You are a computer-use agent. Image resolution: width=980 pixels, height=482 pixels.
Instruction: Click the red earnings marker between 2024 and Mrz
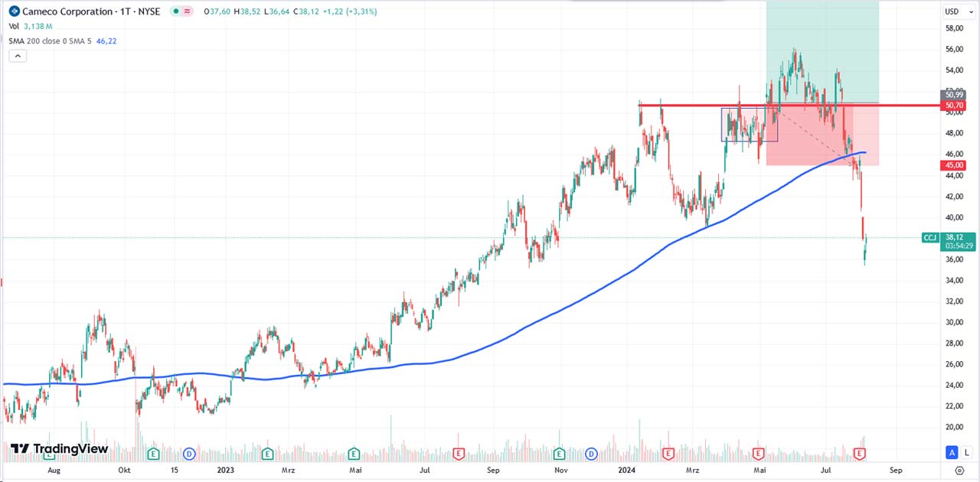(668, 454)
